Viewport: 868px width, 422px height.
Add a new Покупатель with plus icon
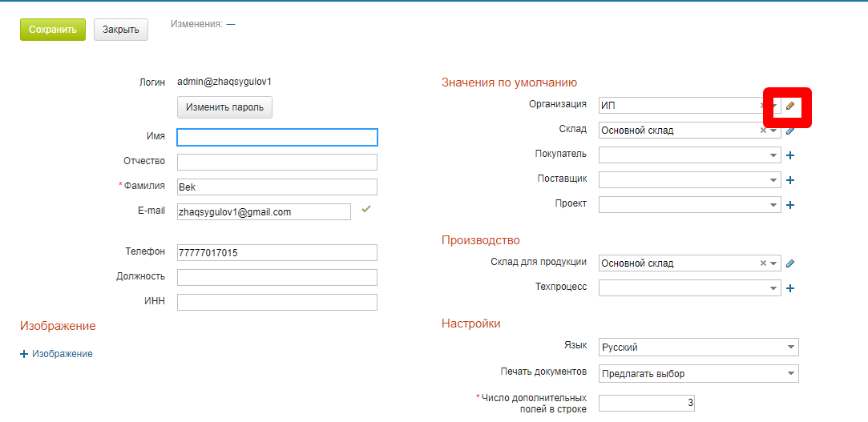[790, 155]
